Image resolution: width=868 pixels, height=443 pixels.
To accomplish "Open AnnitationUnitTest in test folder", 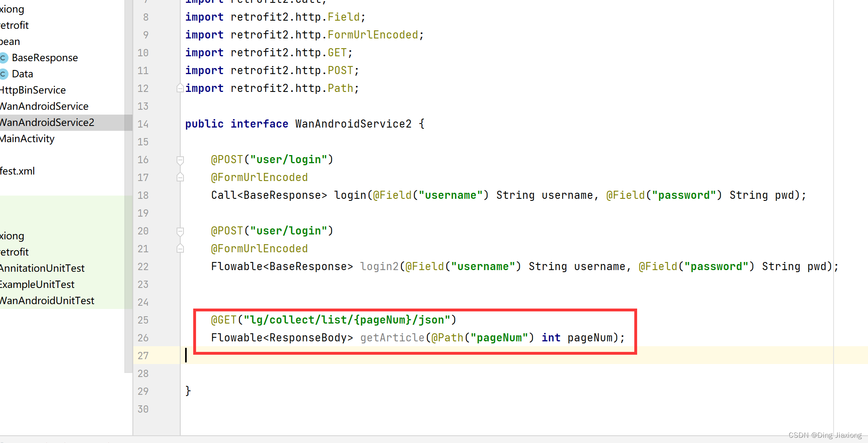I will (x=42, y=268).
